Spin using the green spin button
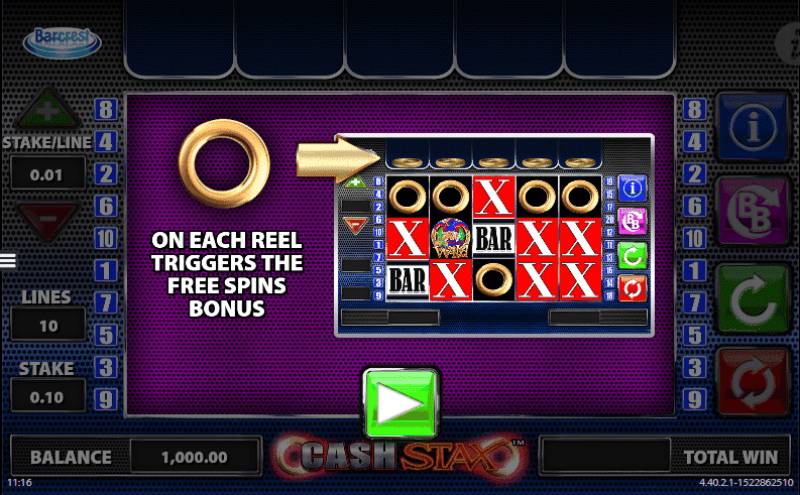The height and width of the screenshot is (495, 800). coord(753,299)
